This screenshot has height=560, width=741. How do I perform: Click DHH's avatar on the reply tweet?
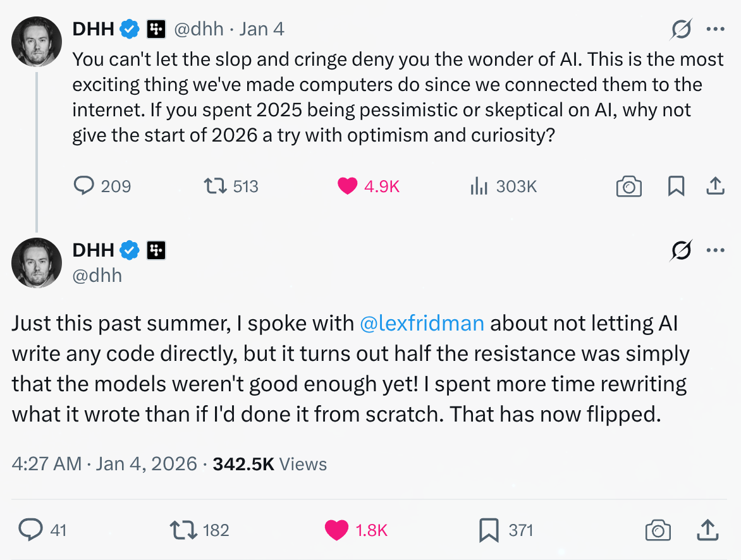pyautogui.click(x=36, y=263)
